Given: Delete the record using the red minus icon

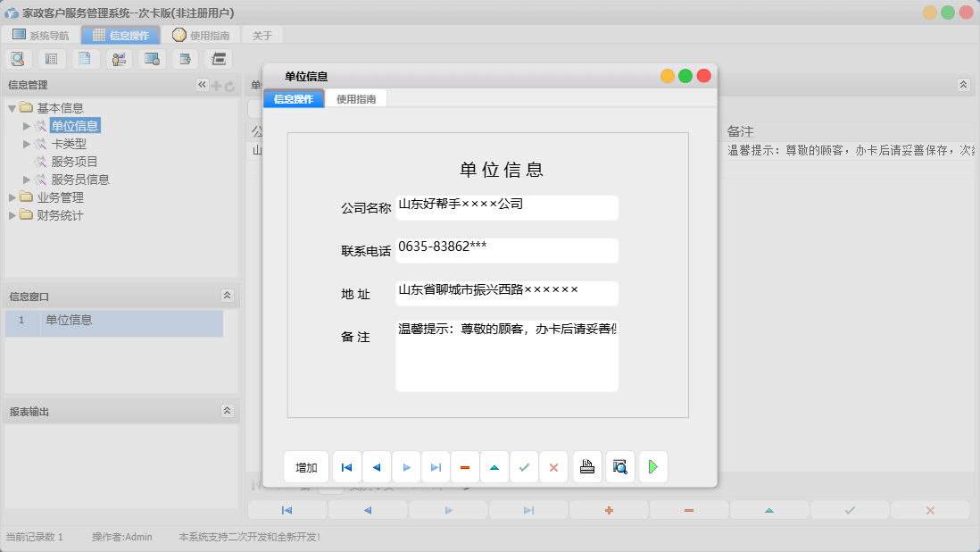Looking at the screenshot, I should [464, 466].
